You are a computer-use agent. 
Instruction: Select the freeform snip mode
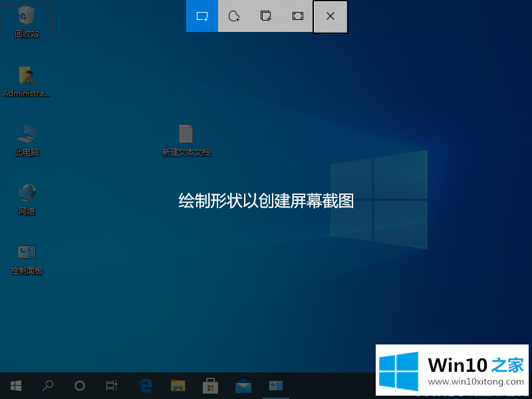pyautogui.click(x=234, y=16)
